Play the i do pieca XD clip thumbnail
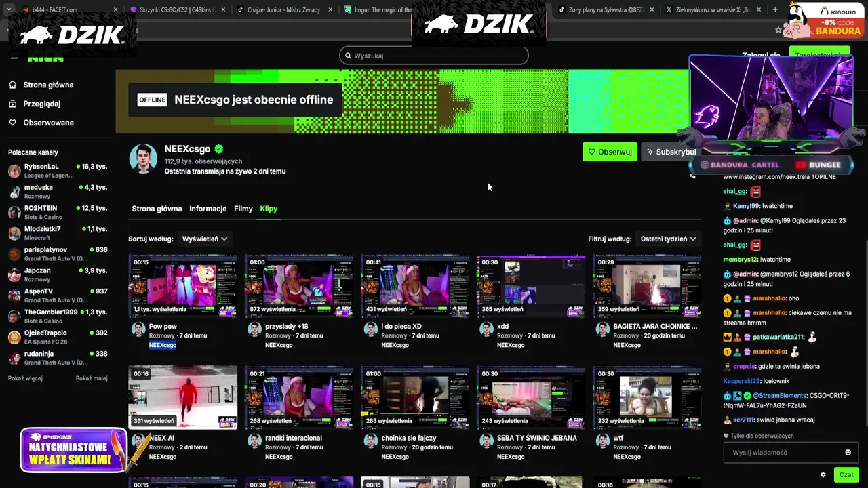The image size is (868, 488). tap(415, 285)
